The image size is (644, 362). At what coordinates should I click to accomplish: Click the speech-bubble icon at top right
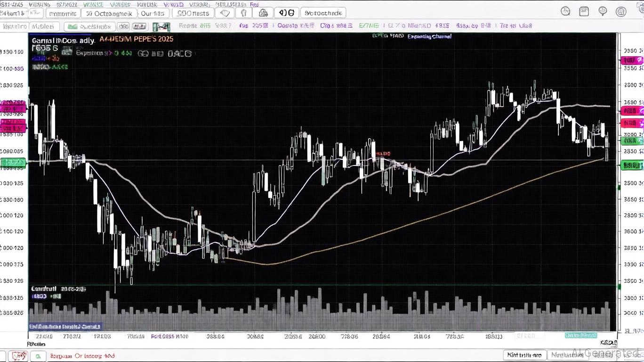(603, 12)
